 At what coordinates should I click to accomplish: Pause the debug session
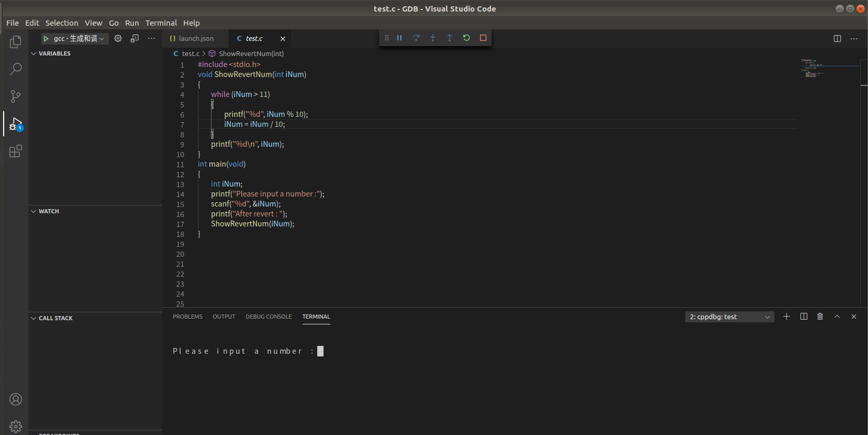click(x=399, y=38)
